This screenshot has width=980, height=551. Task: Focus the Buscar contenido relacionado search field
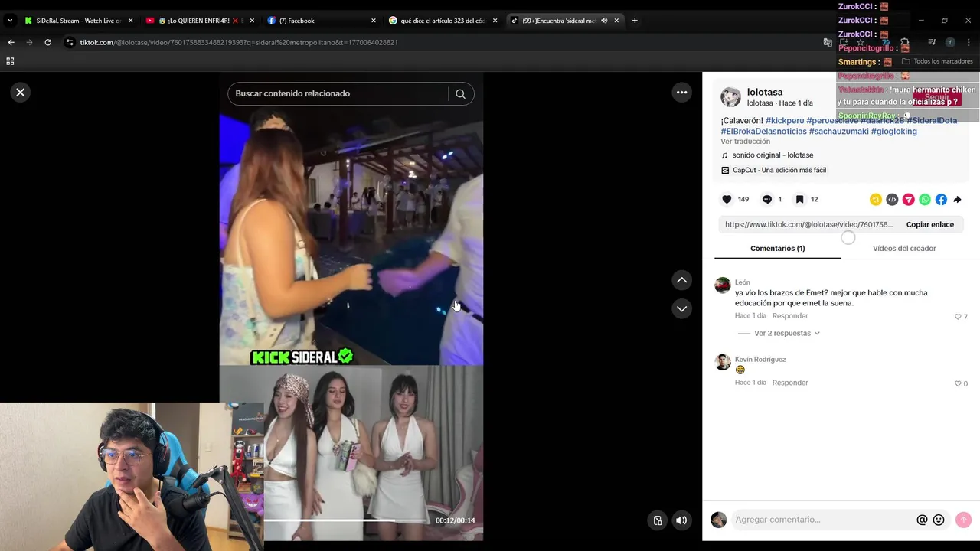[337, 93]
